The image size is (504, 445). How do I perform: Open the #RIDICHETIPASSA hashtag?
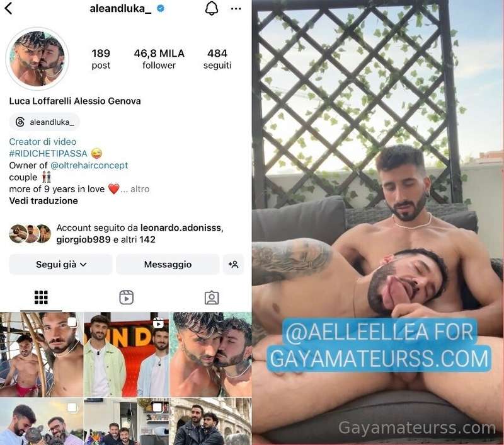49,153
